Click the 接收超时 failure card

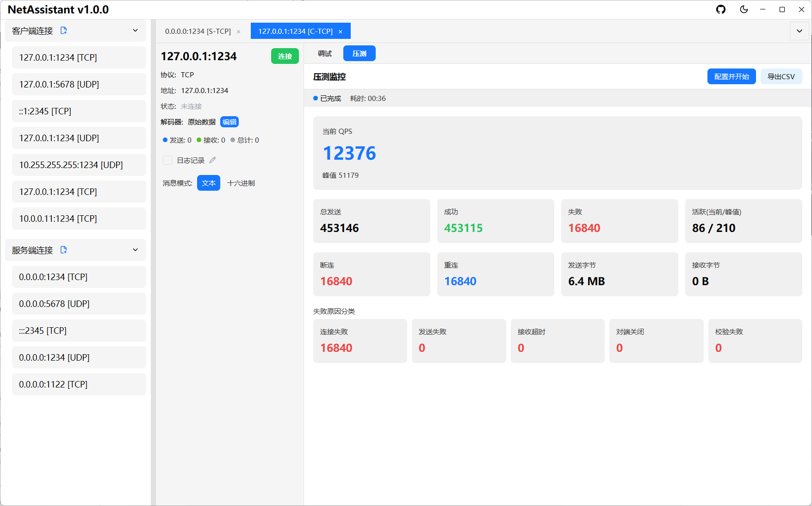coord(558,341)
